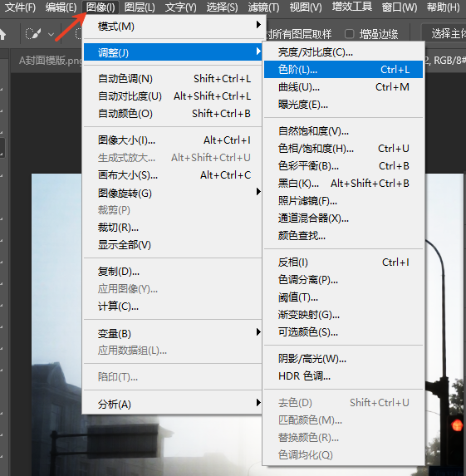The image size is (466, 476).
Task: Open 可选颜色(S)... adjustment
Action: (343, 332)
